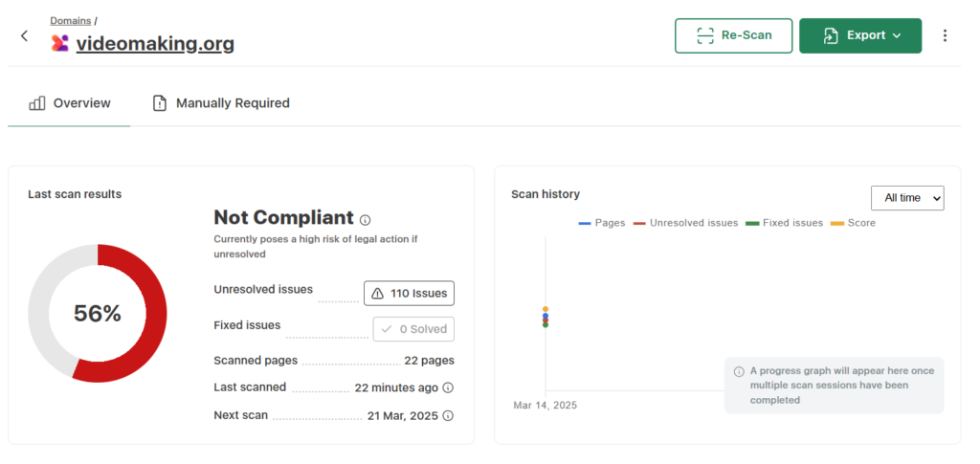
Task: Click the 56% compliance score donut
Action: click(98, 314)
